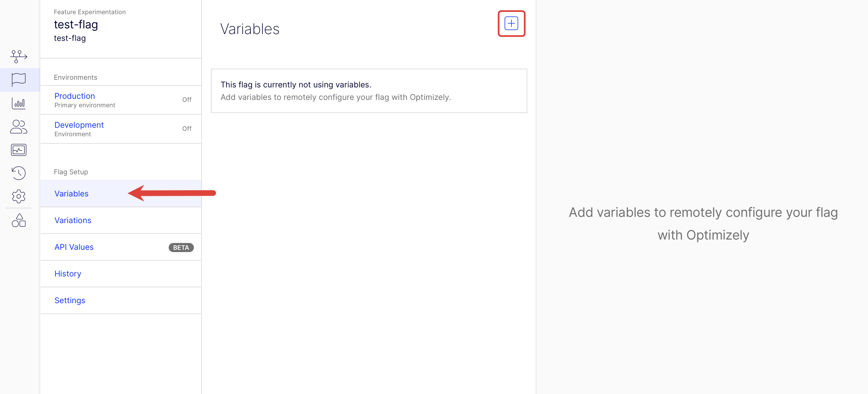Open the settings gear icon
The height and width of the screenshot is (394, 868).
coord(18,196)
